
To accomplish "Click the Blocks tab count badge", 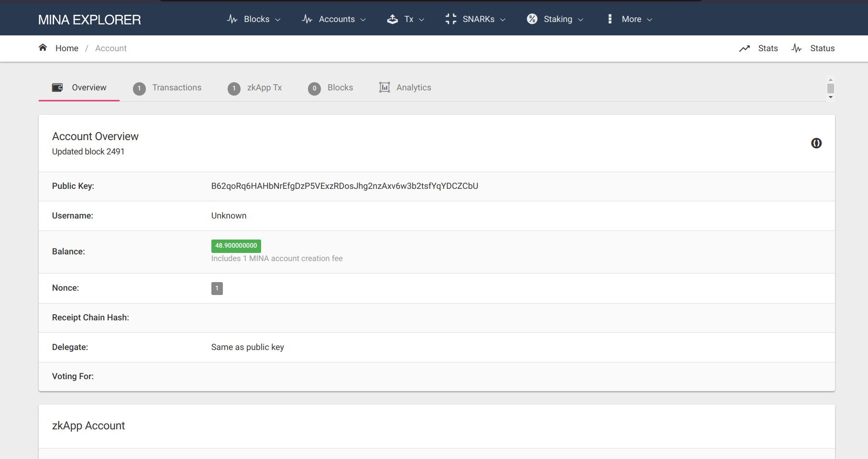I will coord(314,88).
